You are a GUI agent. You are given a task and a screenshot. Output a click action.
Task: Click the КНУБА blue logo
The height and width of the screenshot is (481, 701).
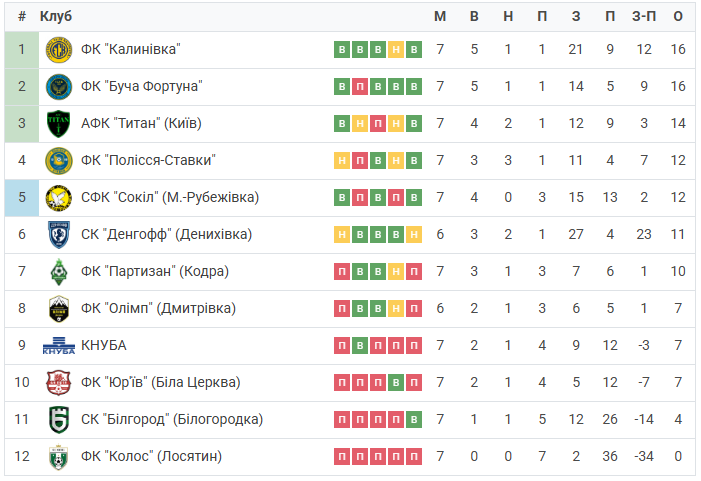pyautogui.click(x=59, y=346)
